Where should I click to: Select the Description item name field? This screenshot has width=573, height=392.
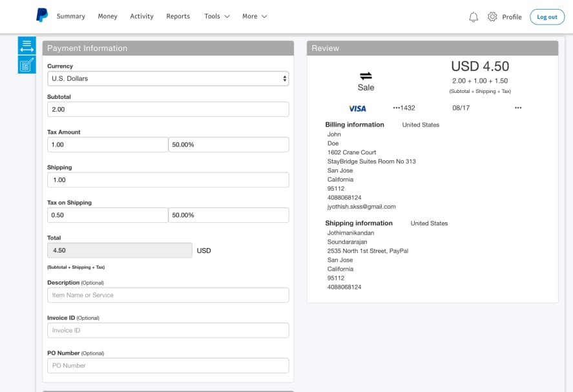tap(168, 295)
